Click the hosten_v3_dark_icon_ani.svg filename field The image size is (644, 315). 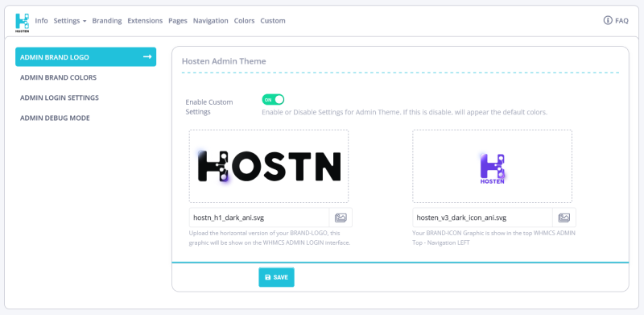click(x=483, y=218)
